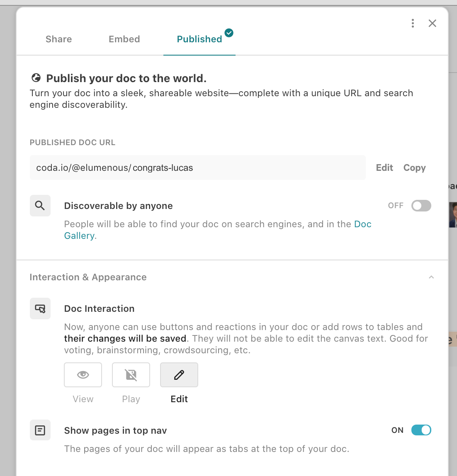457x476 pixels.
Task: Collapse the Interaction & Appearance section
Action: pos(431,277)
